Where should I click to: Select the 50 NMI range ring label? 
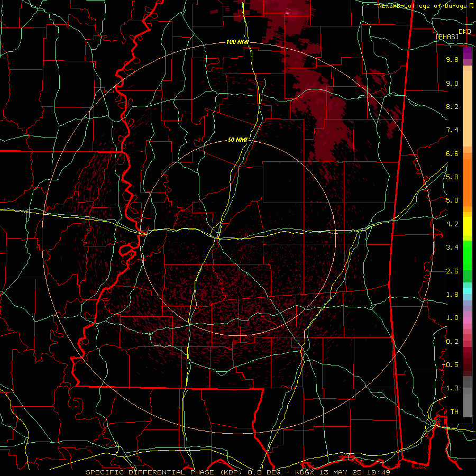click(237, 140)
